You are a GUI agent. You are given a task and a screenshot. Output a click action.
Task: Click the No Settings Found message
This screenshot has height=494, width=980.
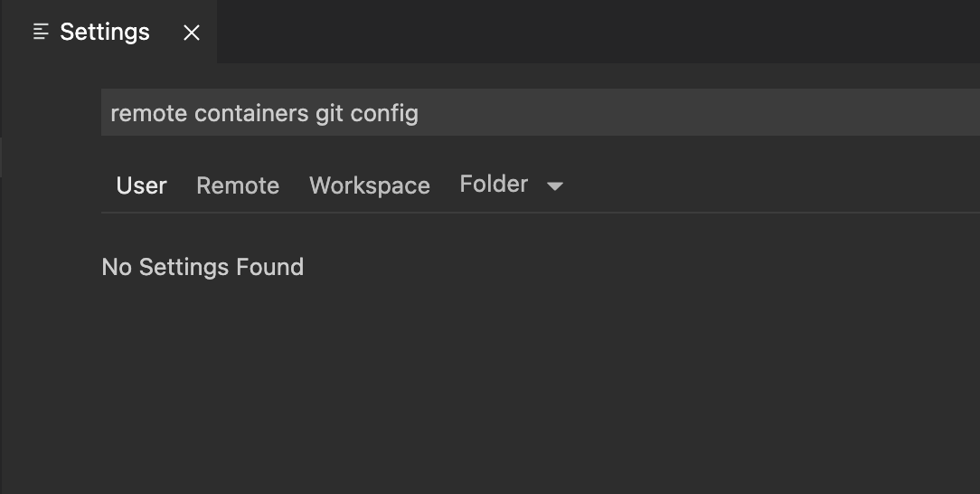[x=203, y=267]
